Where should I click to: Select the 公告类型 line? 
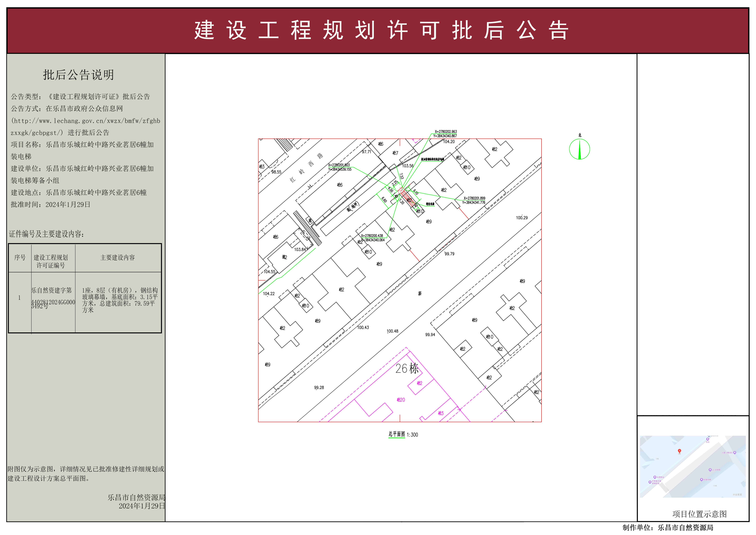(80, 96)
